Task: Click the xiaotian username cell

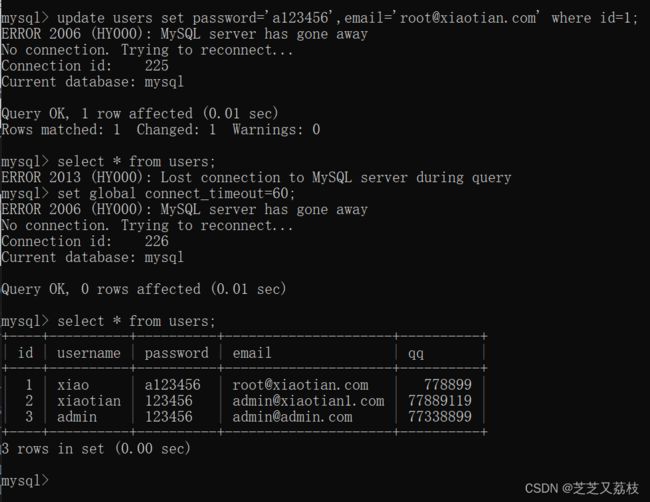Action: (89, 401)
